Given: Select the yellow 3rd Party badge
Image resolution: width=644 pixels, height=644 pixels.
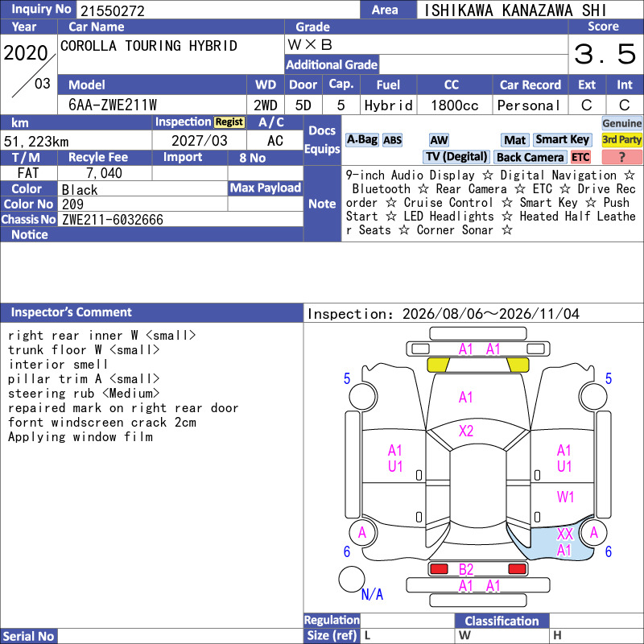Looking at the screenshot, I should pyautogui.click(x=621, y=139).
